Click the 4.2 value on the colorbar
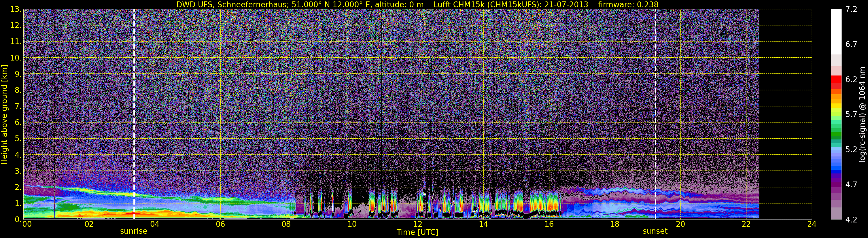 point(851,220)
